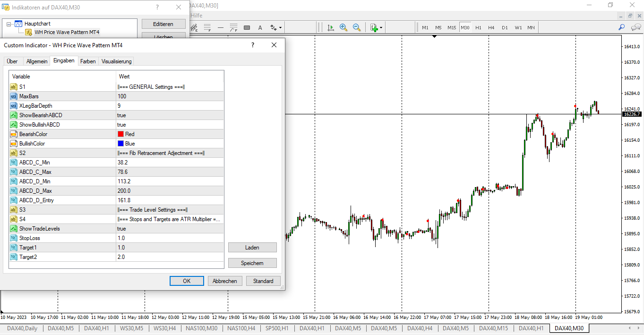Switch to the DAX40,Daily chart tab
The height and width of the screenshot is (335, 644).
point(22,328)
